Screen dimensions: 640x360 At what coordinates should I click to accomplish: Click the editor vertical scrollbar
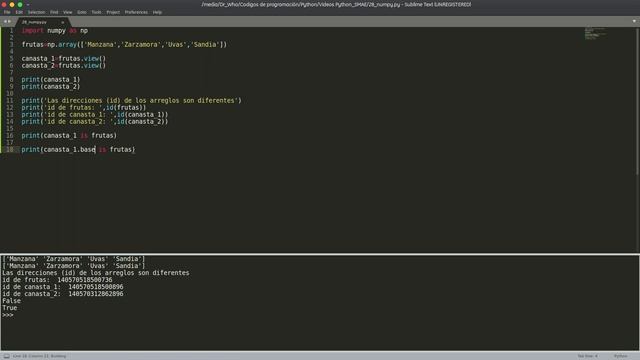[x=638, y=102]
